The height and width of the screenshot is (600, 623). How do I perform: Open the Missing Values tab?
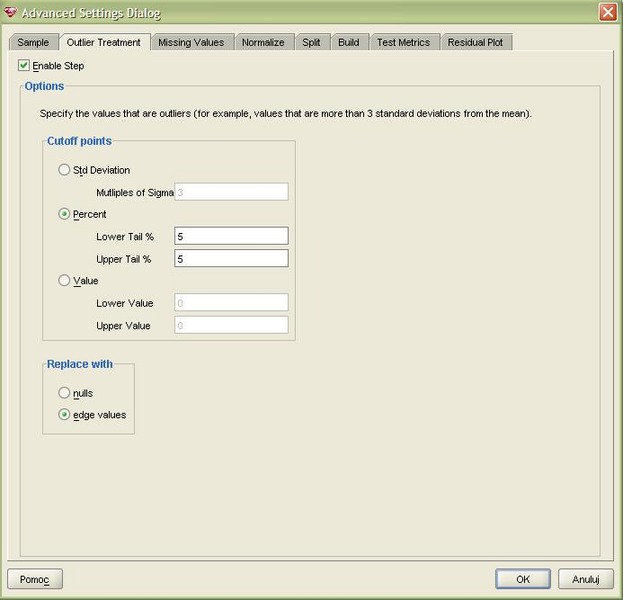(193, 42)
